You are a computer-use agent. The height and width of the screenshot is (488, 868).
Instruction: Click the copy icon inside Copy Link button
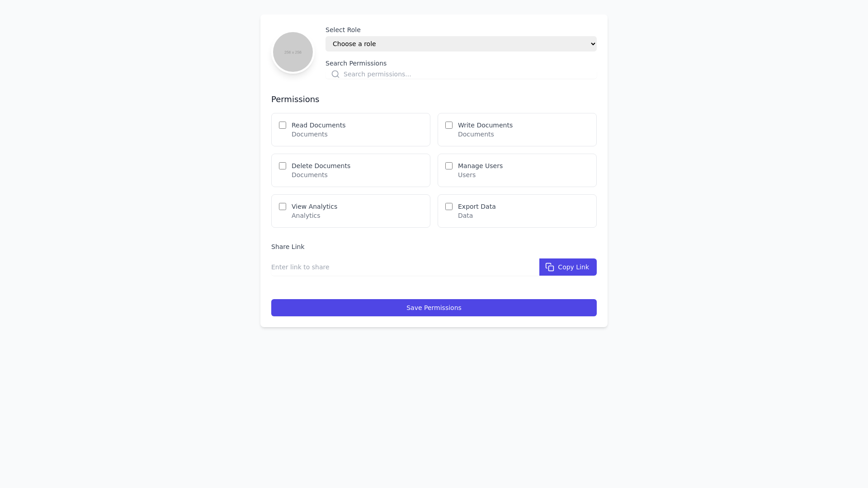(x=549, y=267)
